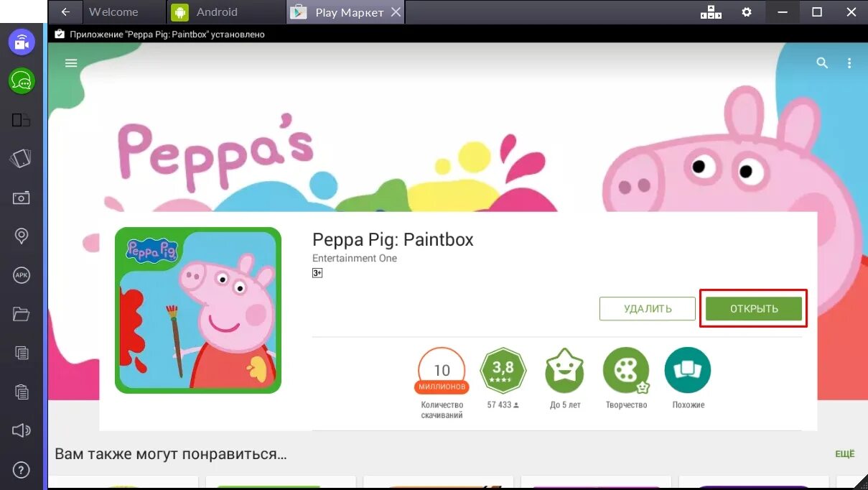Click the Вам также могут понравиться heading
This screenshot has width=868, height=490.
pyautogui.click(x=171, y=454)
